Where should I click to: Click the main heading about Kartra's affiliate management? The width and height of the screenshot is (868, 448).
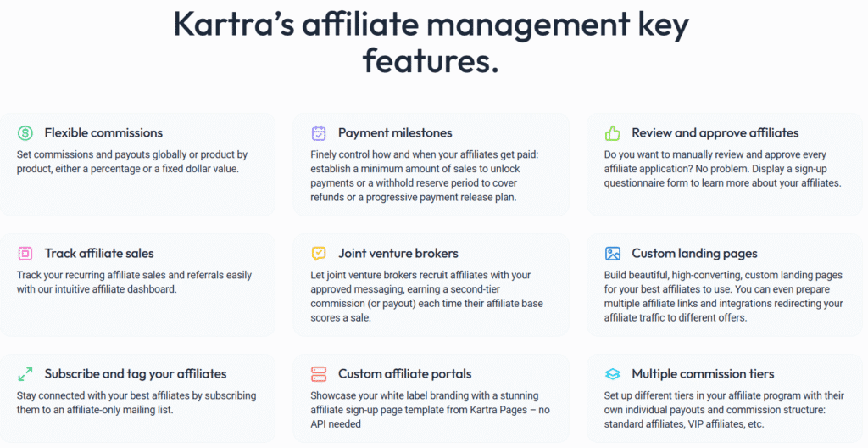coord(431,41)
